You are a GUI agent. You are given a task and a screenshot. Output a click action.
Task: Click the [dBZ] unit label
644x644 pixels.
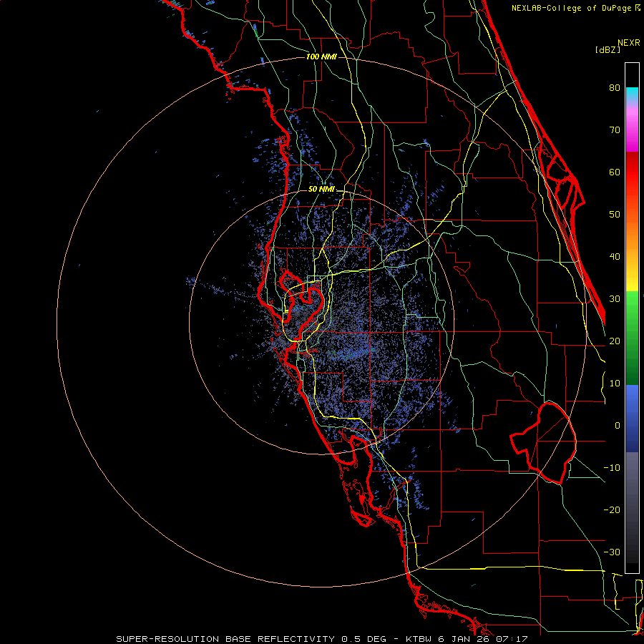[608, 50]
